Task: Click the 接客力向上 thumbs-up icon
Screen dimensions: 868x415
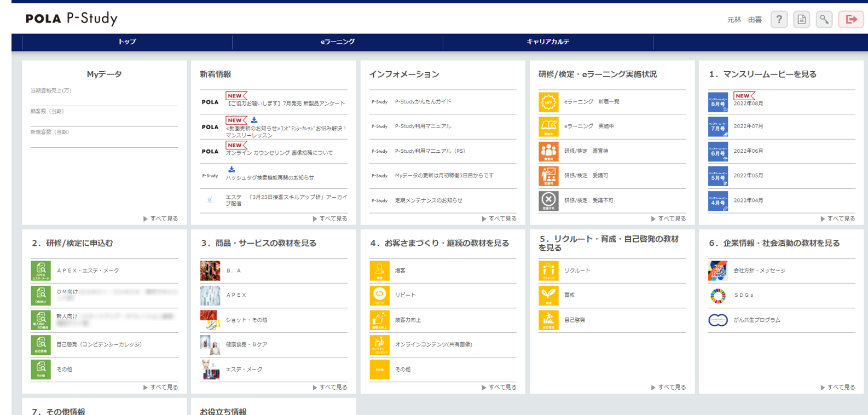Action: [x=379, y=320]
